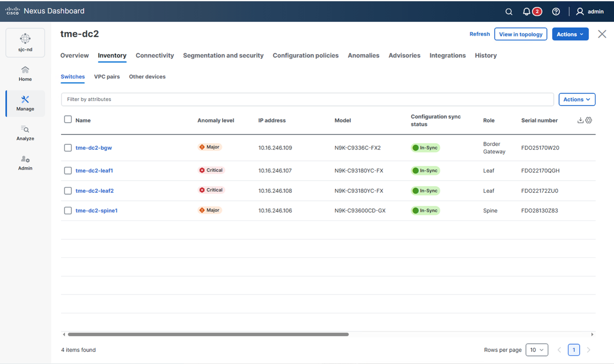Open the admin user profile icon
614x364 pixels.
[x=580, y=12]
